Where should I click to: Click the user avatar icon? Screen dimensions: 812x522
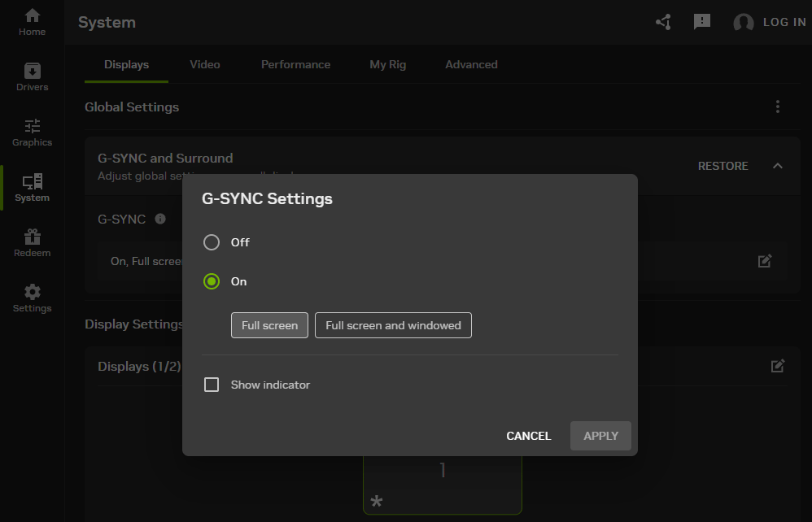pyautogui.click(x=743, y=22)
